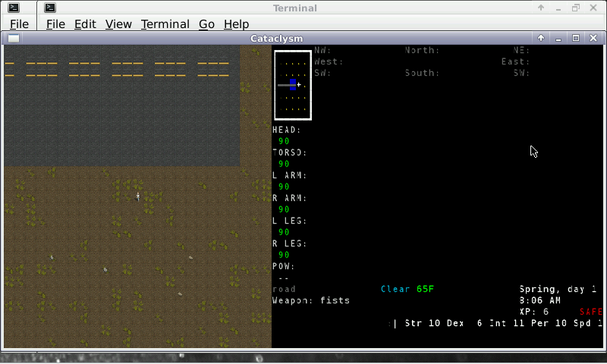
Task: Open the Cataclysm window menu icon
Action: click(13, 38)
